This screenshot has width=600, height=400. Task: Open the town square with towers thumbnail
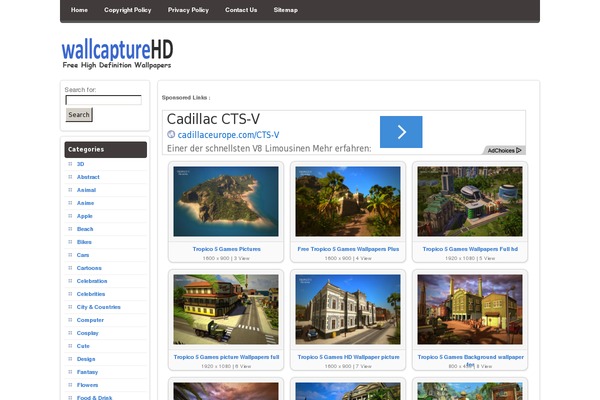pyautogui.click(x=470, y=309)
